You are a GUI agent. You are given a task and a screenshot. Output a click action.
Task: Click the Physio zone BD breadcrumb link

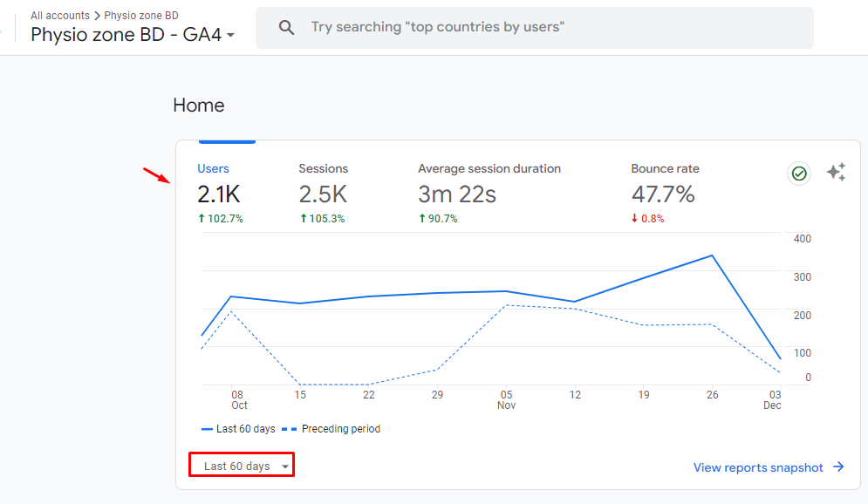tap(141, 16)
